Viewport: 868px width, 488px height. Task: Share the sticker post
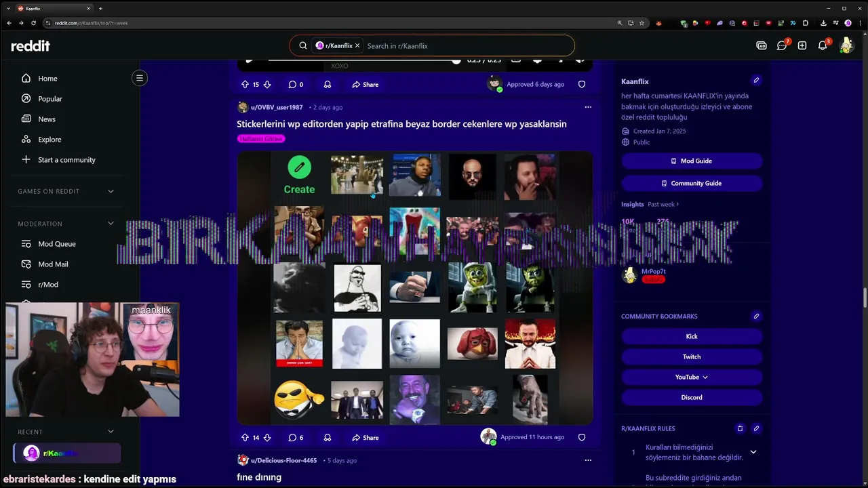[366, 438]
